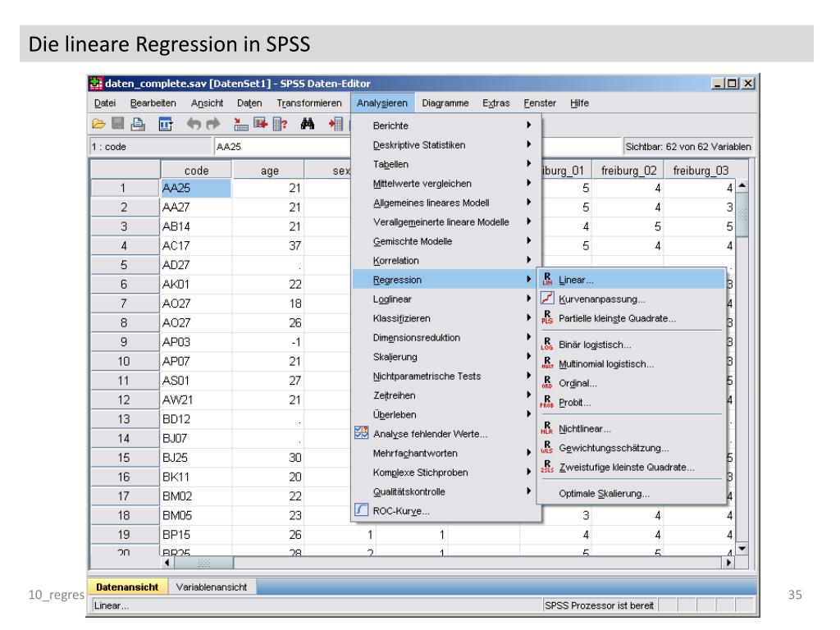Screen dimensions: 840x630
Task: Click the cell editor field showing AA25
Action: coord(282,146)
